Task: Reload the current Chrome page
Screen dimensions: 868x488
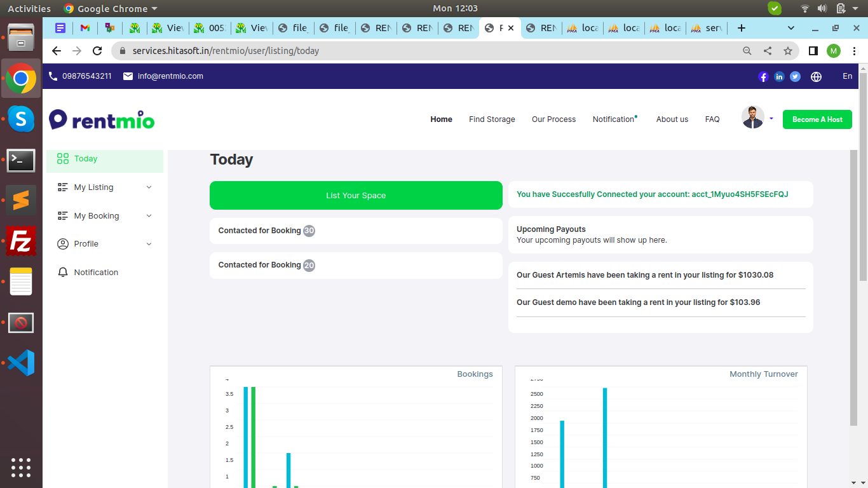Action: tap(97, 51)
